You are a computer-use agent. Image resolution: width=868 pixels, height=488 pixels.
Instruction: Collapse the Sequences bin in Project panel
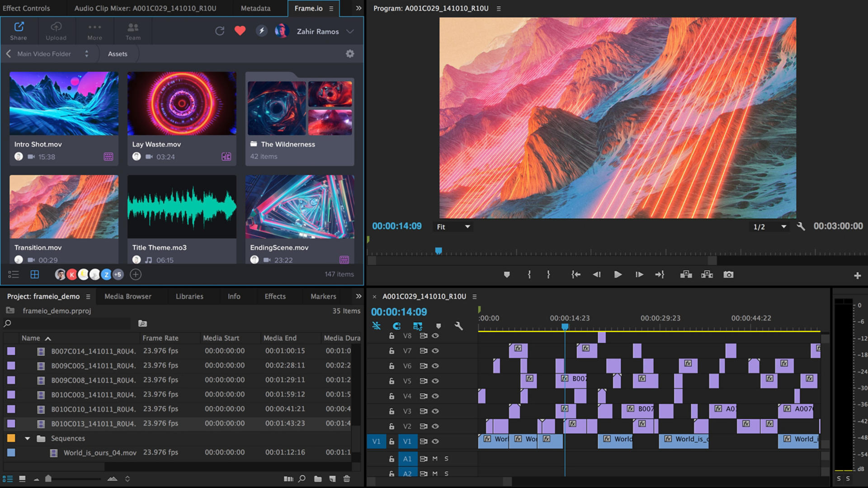[x=27, y=438]
